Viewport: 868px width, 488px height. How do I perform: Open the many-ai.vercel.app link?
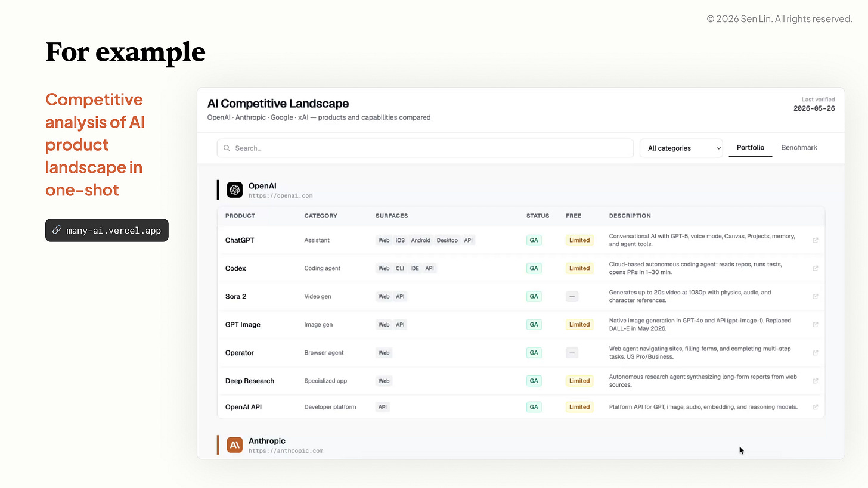coord(107,230)
